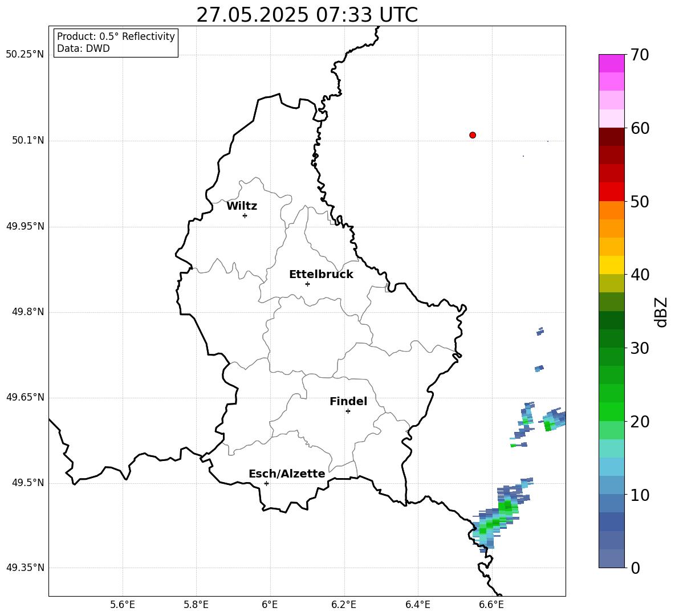Click the Wiltz station cross marker
Viewport: 675px width, 616px height.
pyautogui.click(x=245, y=215)
